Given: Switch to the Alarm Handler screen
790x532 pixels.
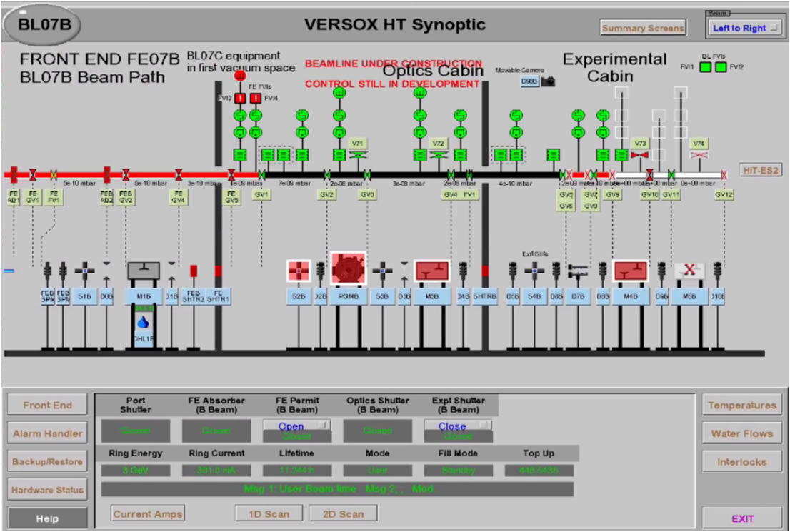Looking at the screenshot, I should (x=46, y=433).
